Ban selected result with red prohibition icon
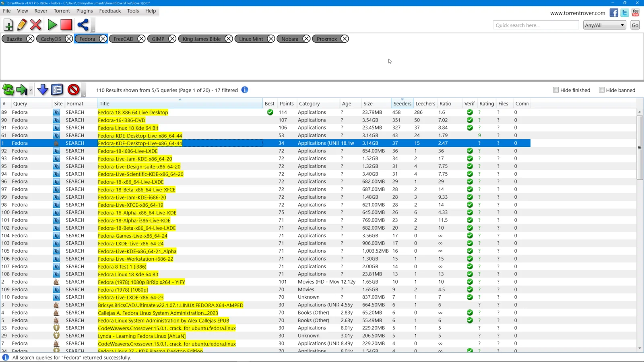 click(73, 90)
